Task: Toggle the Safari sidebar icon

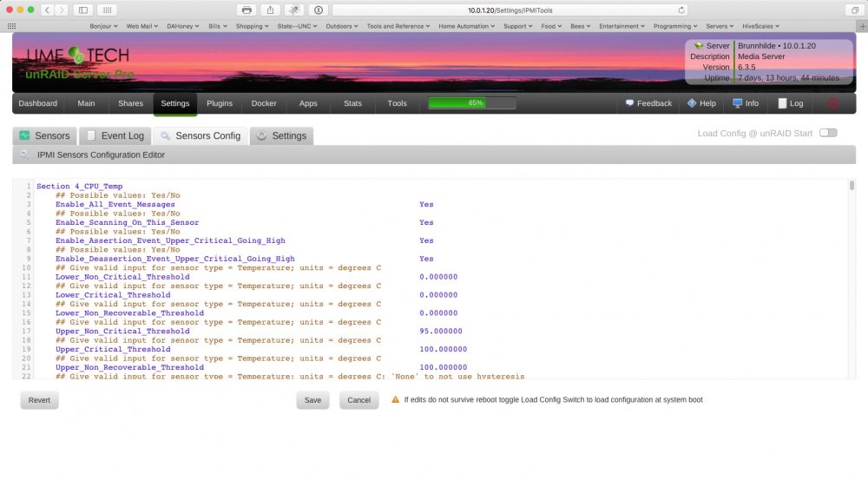Action: click(x=83, y=10)
